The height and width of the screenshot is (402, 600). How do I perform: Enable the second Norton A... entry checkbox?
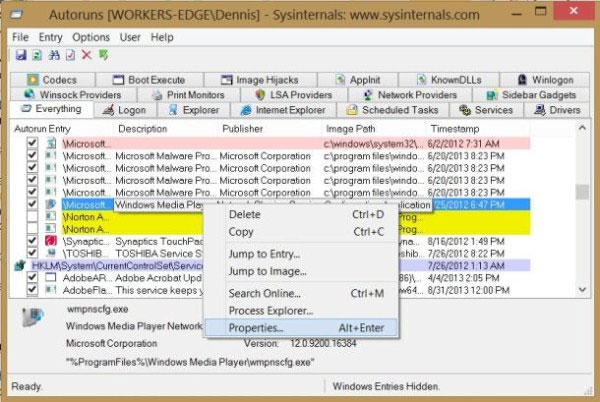32,229
